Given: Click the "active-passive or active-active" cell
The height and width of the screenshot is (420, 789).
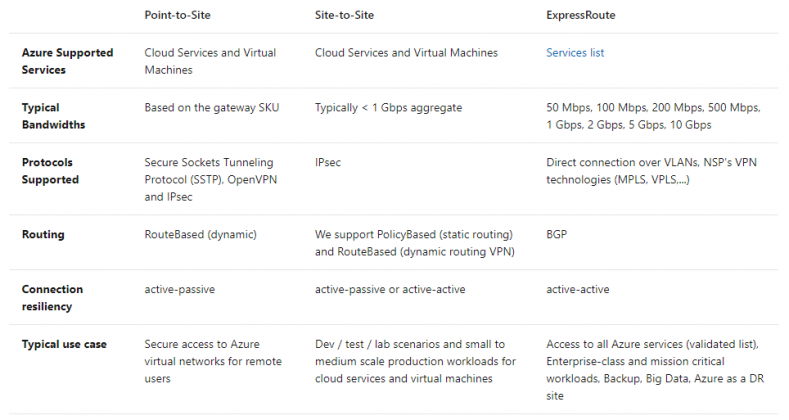Looking at the screenshot, I should 390,289.
